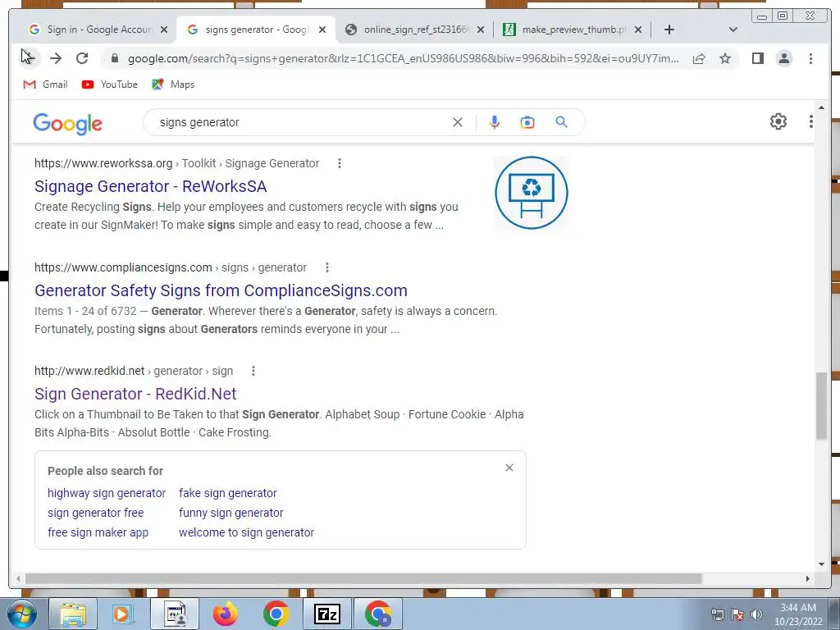Click the taskbar clock showing 3:44 AM
840x630 pixels.
(x=798, y=614)
